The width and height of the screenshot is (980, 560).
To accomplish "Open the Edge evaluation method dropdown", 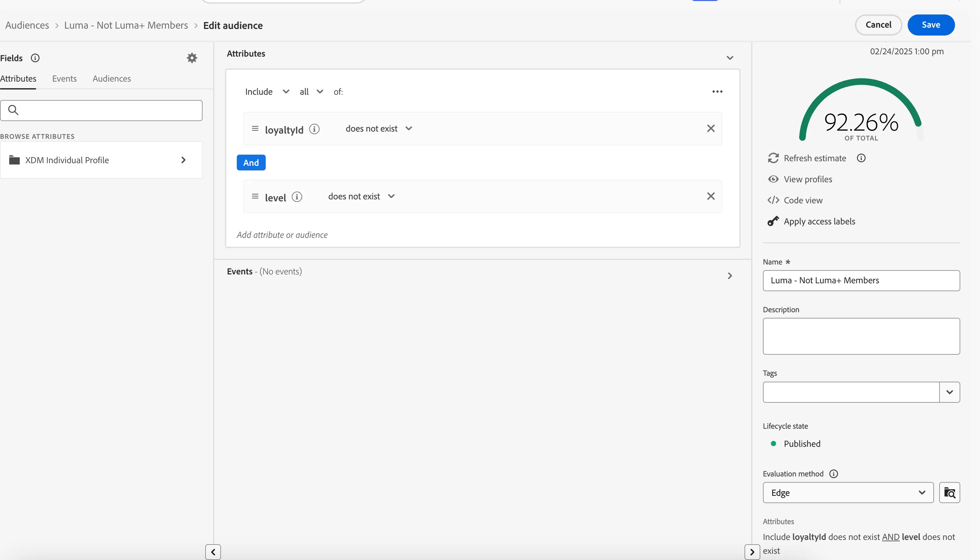I will click(848, 493).
